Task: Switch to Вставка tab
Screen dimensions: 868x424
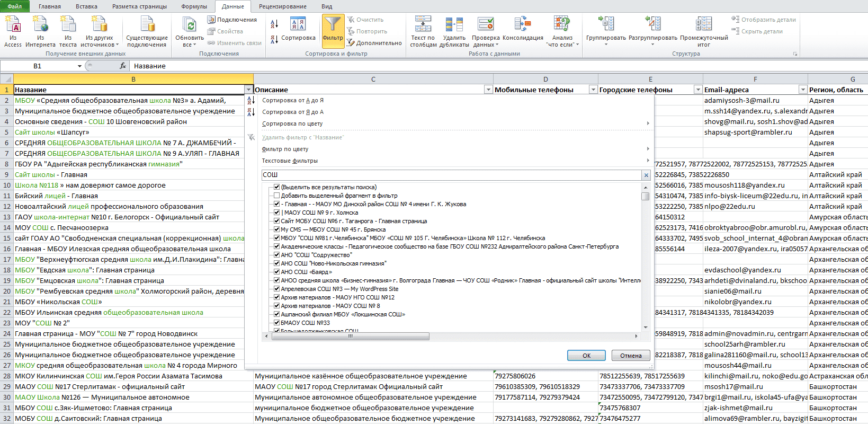Action: tap(86, 6)
